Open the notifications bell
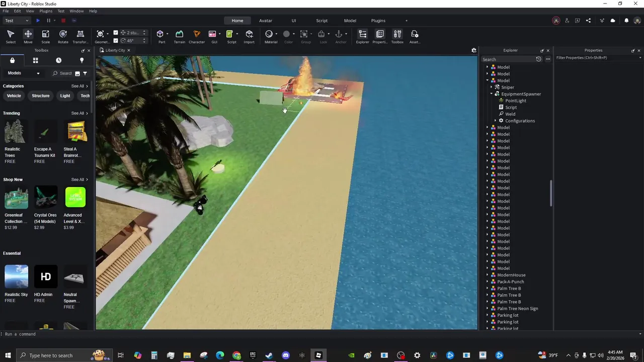 pos(626,21)
